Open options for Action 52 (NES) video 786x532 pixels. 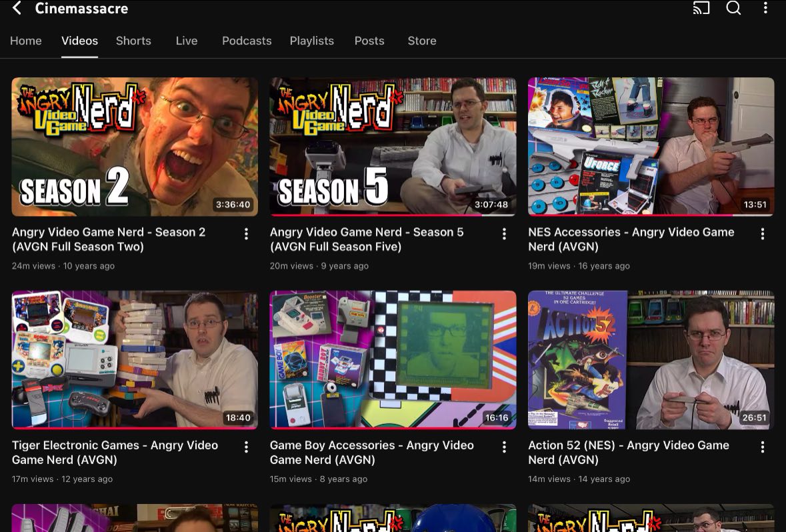pos(763,447)
